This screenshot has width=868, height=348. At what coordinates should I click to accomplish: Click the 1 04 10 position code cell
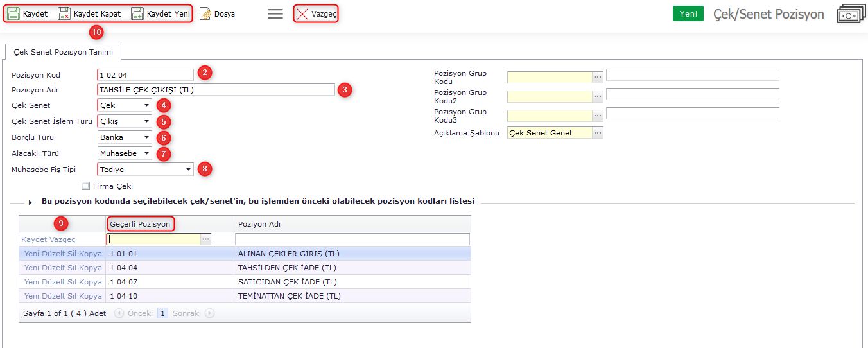pyautogui.click(x=169, y=296)
